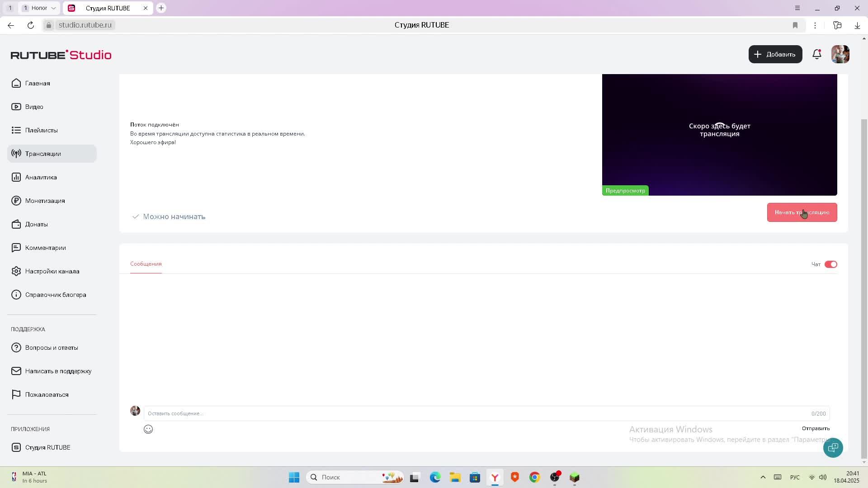Click the RUTUBE Studio logo
Image resolution: width=868 pixels, height=488 pixels.
pyautogui.click(x=61, y=55)
